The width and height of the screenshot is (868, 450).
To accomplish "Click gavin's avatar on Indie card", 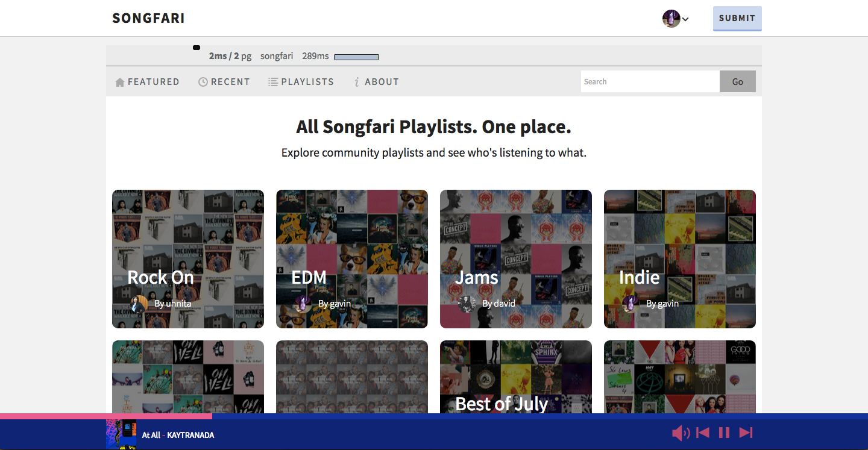I will [x=631, y=304].
